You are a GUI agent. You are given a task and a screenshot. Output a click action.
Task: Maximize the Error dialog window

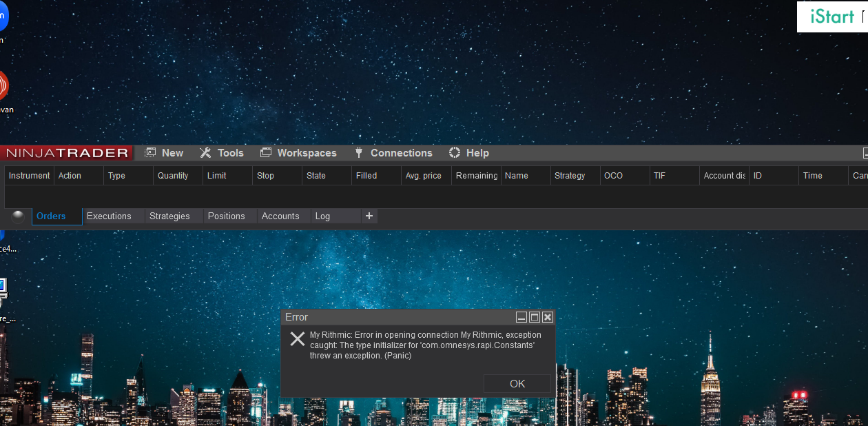point(535,317)
